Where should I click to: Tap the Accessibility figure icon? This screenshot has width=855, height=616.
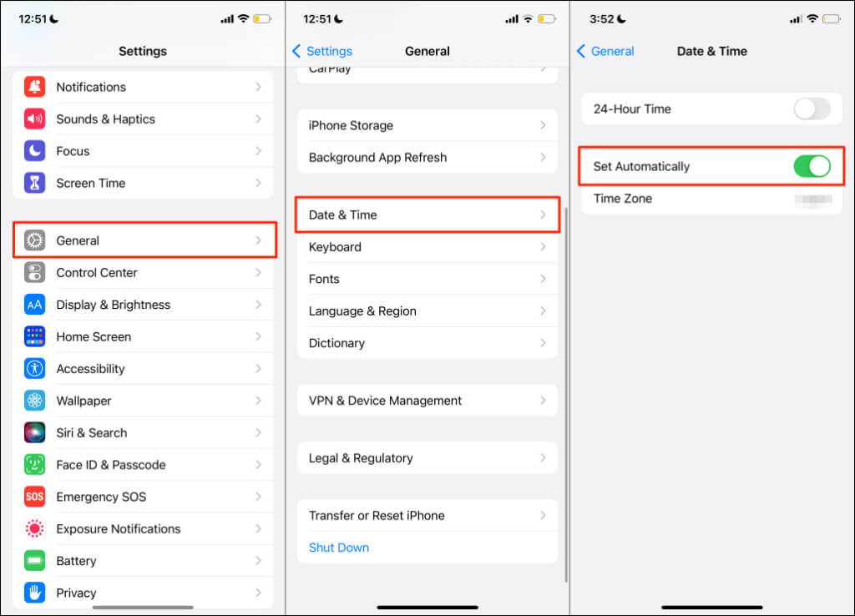point(34,368)
